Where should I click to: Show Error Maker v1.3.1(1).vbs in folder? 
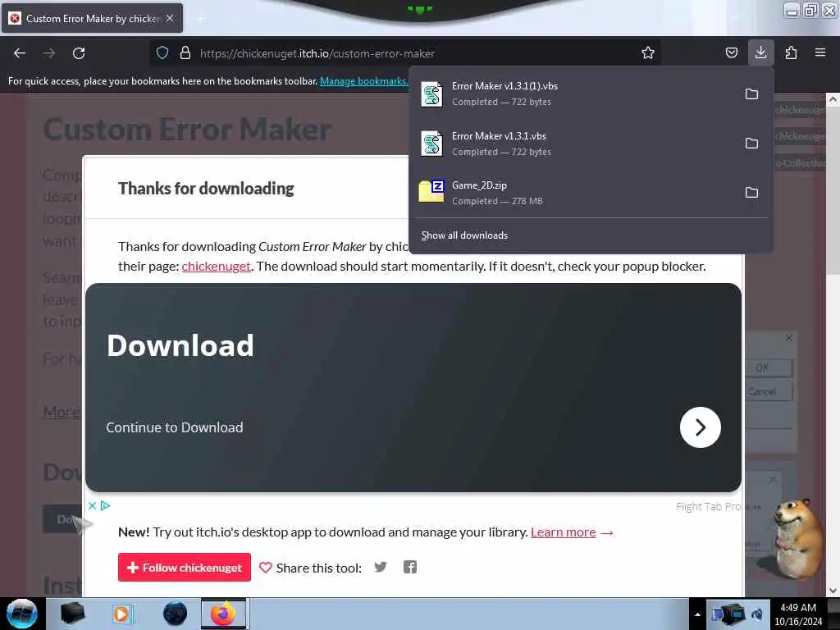pos(751,94)
